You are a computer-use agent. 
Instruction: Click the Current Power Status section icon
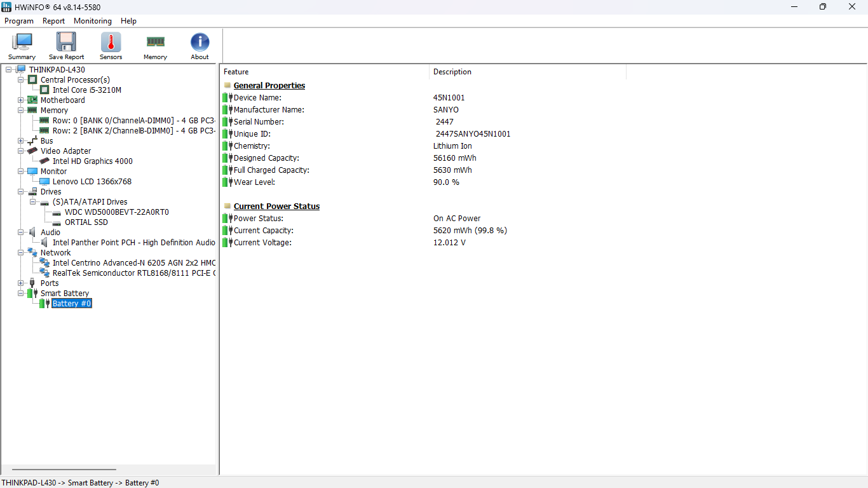click(x=227, y=206)
